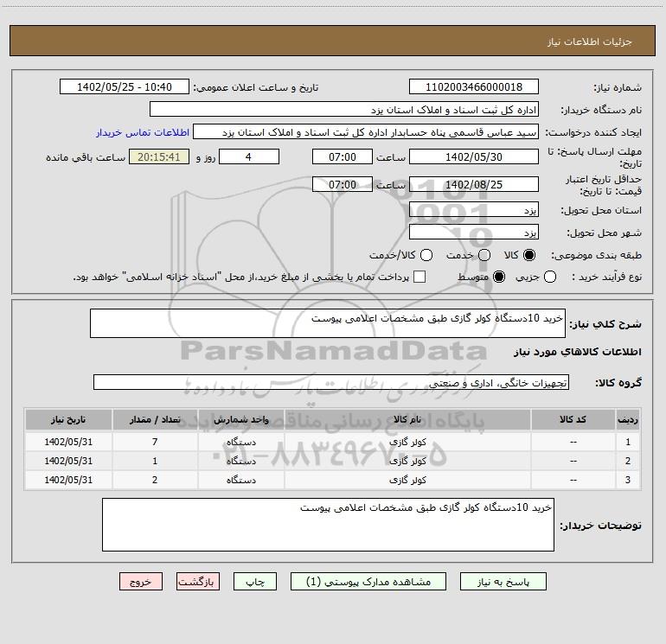Click the واحد شمارش column header

click(240, 420)
